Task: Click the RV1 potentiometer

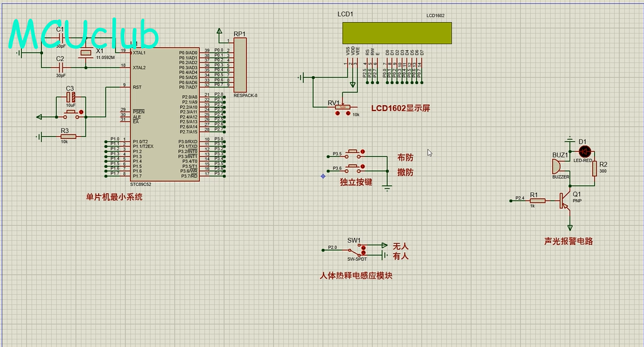Action: 342,107
